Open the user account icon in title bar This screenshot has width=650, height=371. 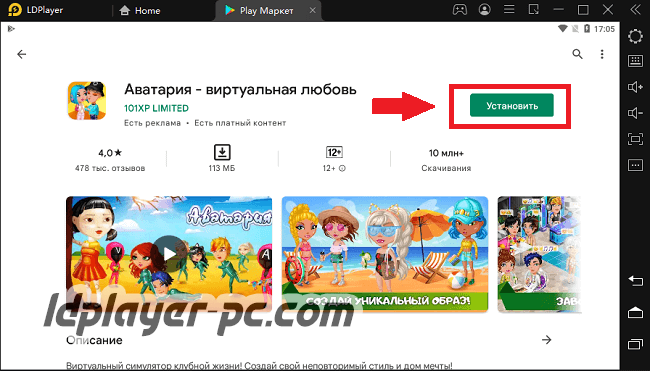click(484, 10)
